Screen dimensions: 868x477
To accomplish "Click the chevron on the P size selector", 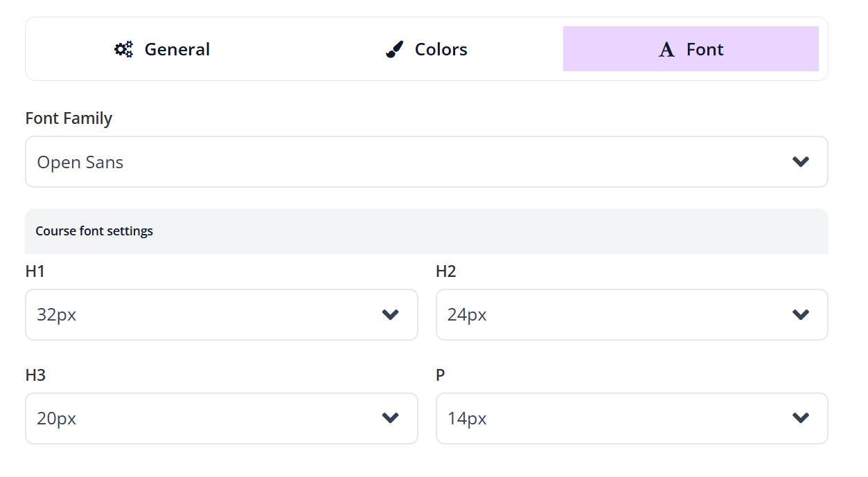I will coord(801,418).
